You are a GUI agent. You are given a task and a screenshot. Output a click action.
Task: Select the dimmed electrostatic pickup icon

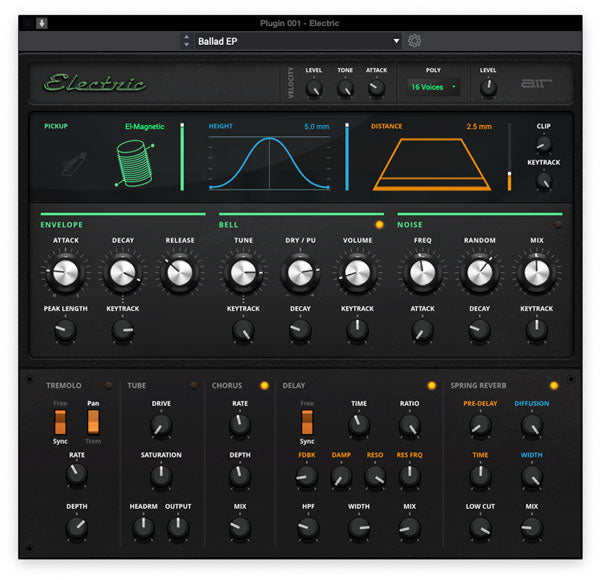click(x=73, y=164)
